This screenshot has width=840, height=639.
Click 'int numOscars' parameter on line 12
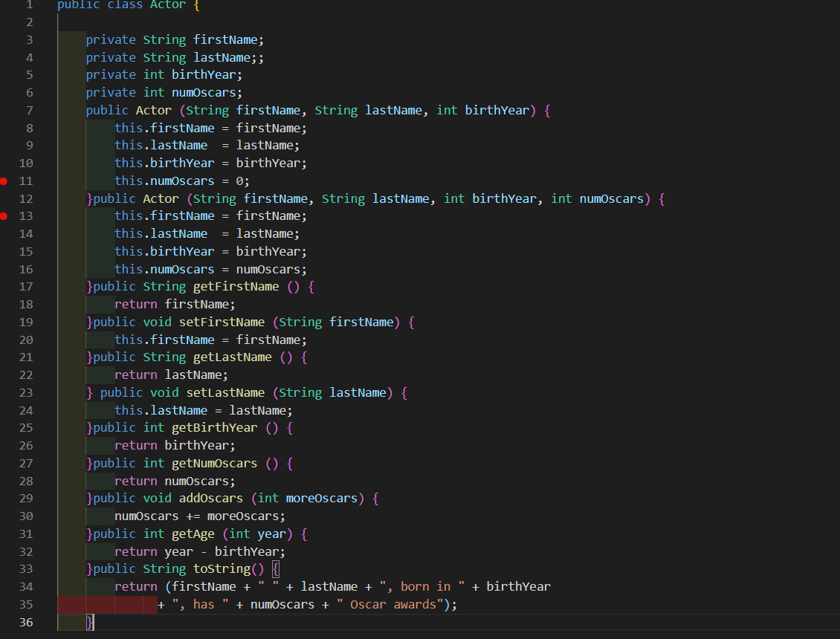pyautogui.click(x=598, y=198)
